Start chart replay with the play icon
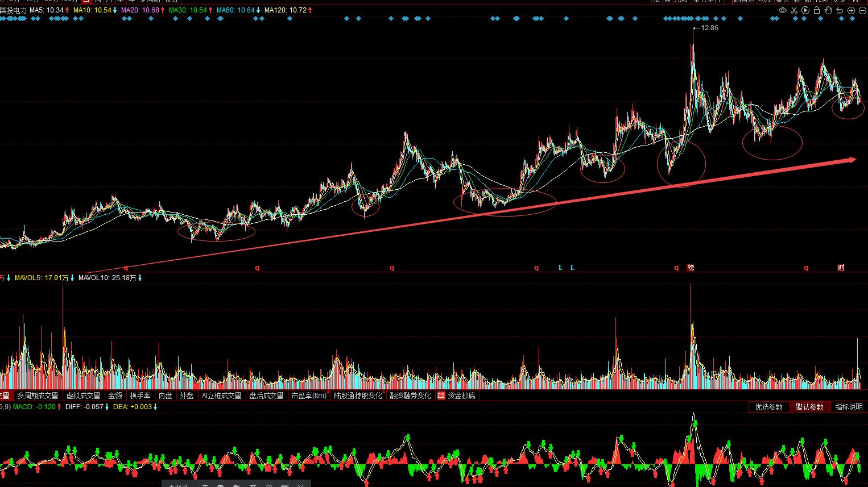Viewport: 868px width, 487px height. (x=805, y=10)
